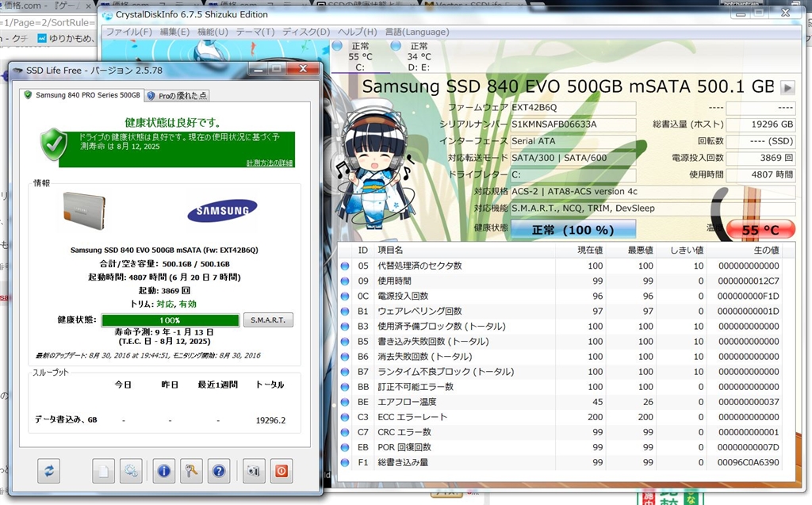812x505 pixels.
Task: Click the ファームウェア field showing EXT42B6Q
Action: pos(573,108)
